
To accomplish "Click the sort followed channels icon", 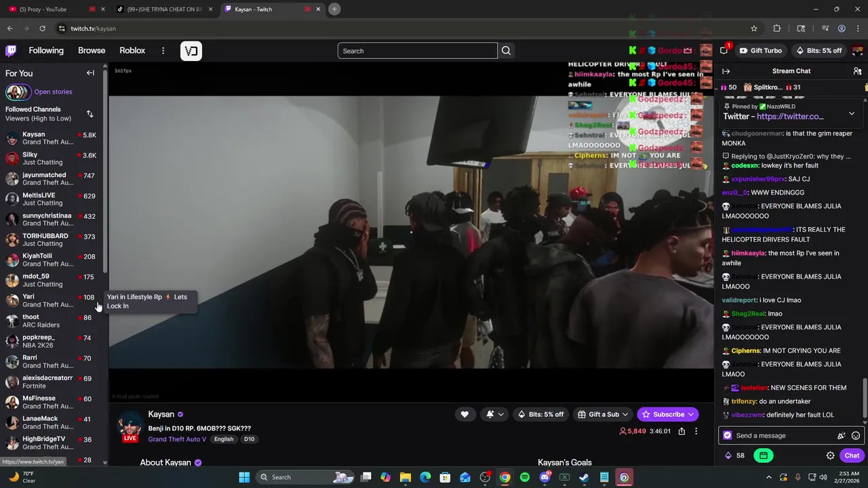I will 90,114.
